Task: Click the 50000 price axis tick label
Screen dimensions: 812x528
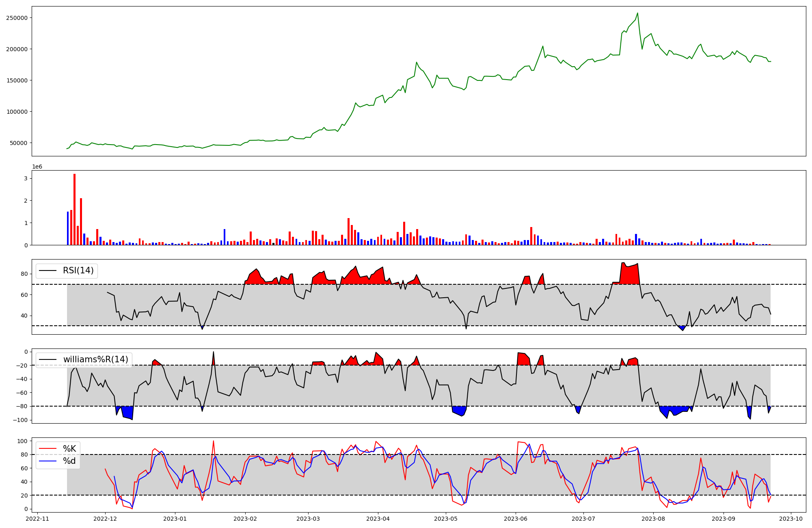Action: (18, 143)
